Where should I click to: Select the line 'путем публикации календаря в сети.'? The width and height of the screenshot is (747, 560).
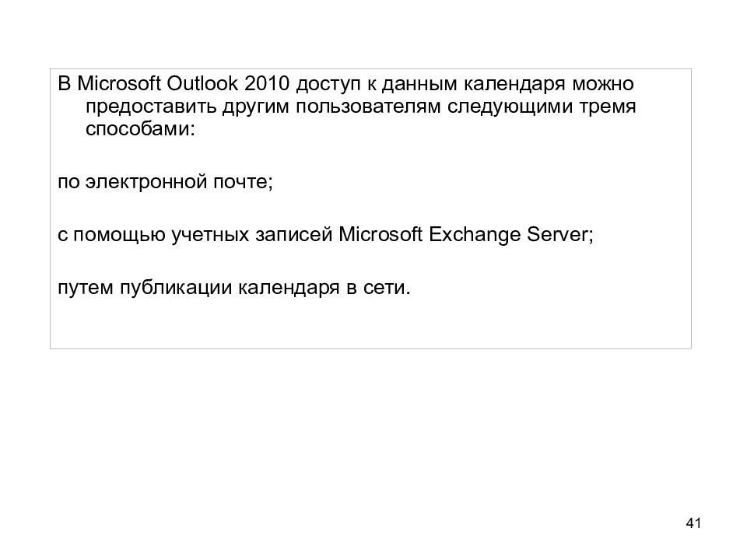click(x=234, y=288)
